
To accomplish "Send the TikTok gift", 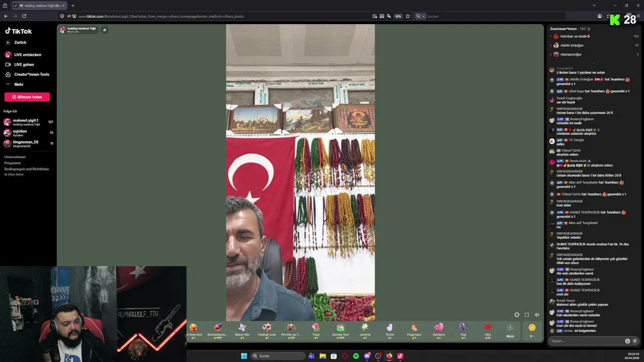I will (x=389, y=330).
